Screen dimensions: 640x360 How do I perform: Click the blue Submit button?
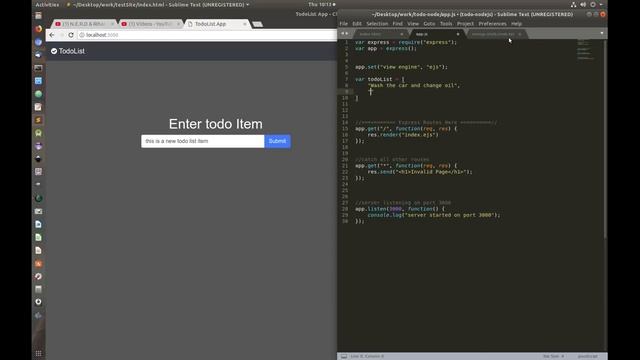278,141
